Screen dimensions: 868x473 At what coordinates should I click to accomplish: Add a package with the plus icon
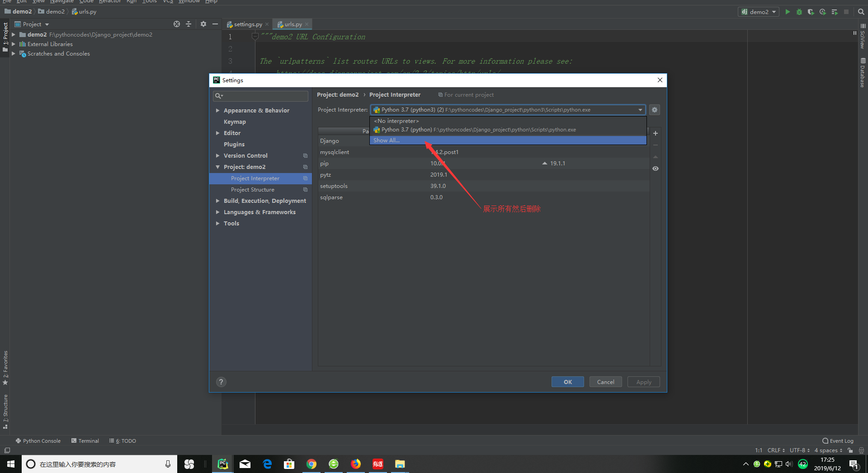pyautogui.click(x=656, y=133)
